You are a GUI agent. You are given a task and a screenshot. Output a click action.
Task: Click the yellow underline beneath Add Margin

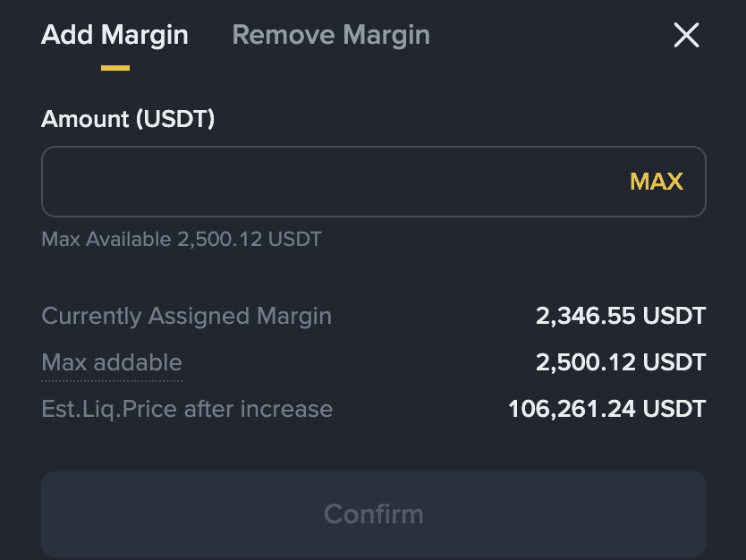115,67
